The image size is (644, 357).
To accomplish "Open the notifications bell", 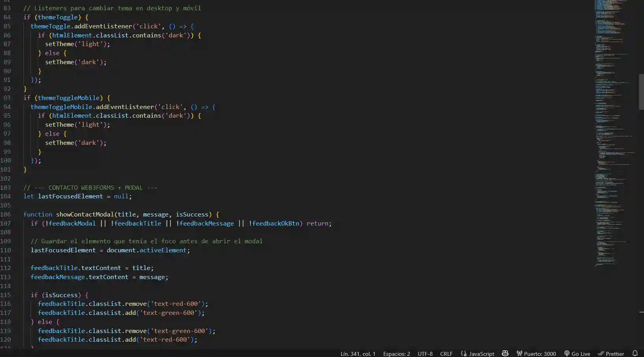I will tap(635, 353).
